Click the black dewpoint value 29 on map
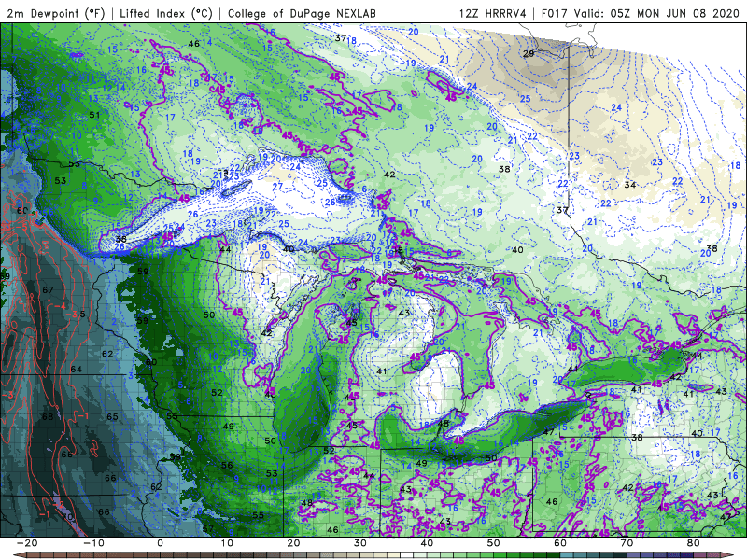 coord(529,53)
